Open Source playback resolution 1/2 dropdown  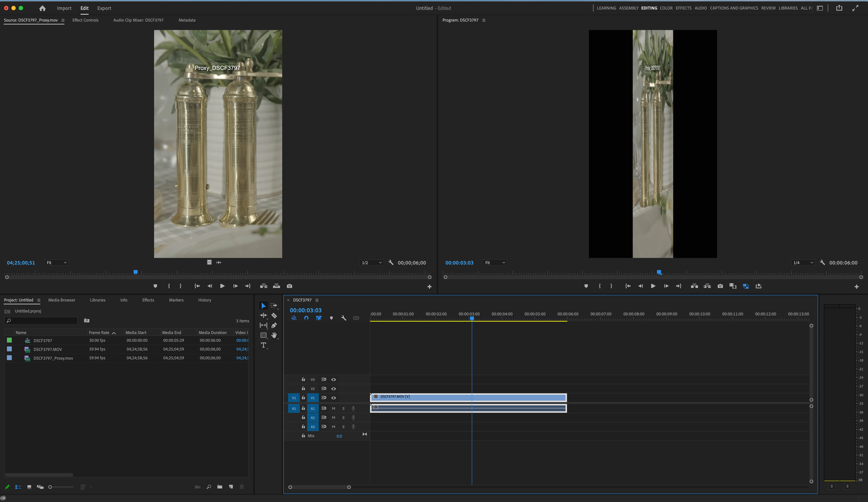coord(371,263)
